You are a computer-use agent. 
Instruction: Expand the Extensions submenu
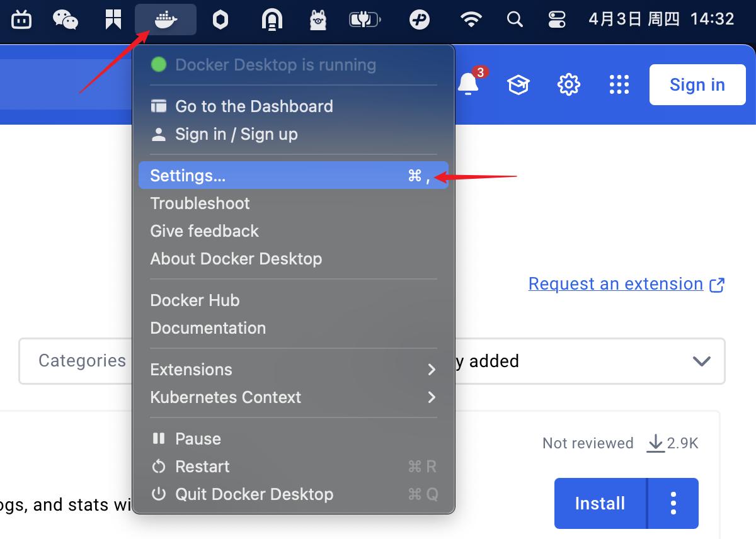pyautogui.click(x=294, y=370)
